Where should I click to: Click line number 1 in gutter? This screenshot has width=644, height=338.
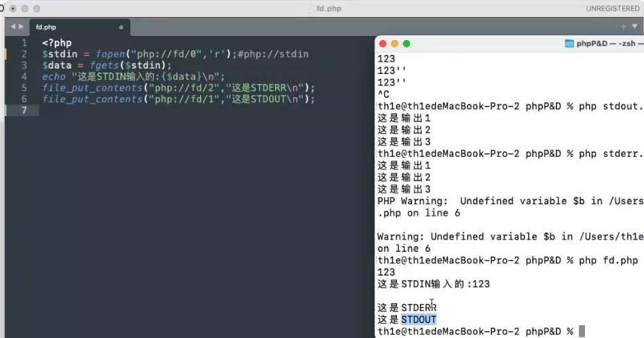tap(24, 43)
